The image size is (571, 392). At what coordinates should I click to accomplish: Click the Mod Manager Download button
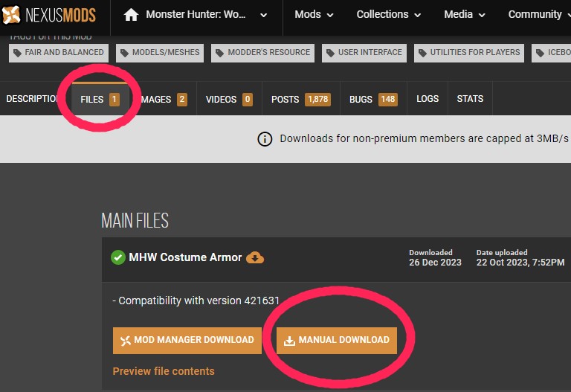(187, 340)
